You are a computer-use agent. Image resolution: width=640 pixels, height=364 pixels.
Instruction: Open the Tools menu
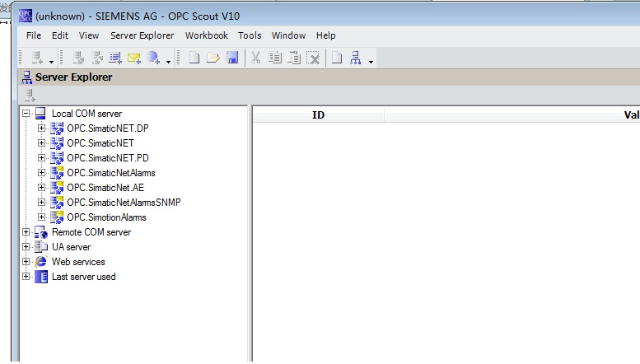pos(250,35)
